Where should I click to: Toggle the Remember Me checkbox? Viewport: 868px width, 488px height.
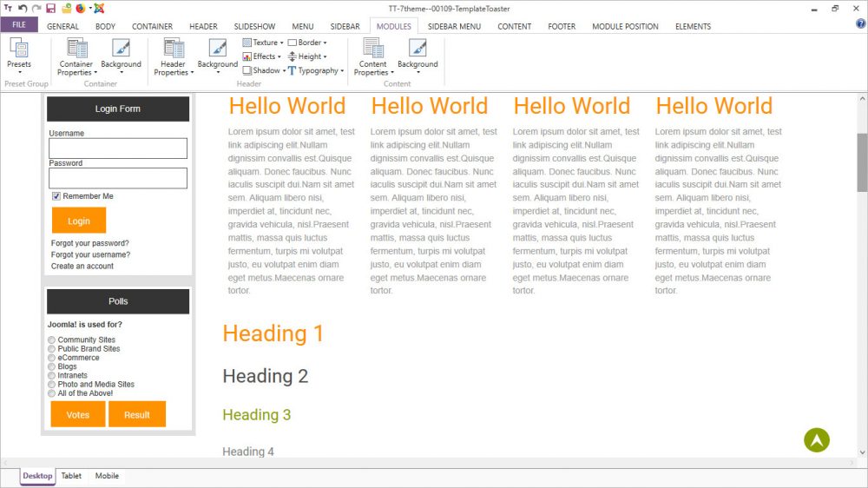click(56, 196)
